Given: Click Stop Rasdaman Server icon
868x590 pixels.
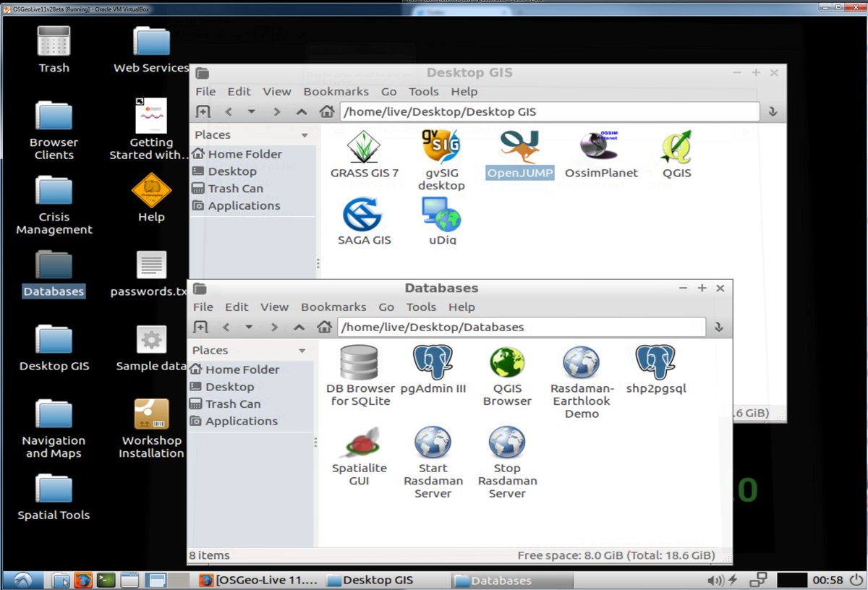Looking at the screenshot, I should (x=507, y=442).
